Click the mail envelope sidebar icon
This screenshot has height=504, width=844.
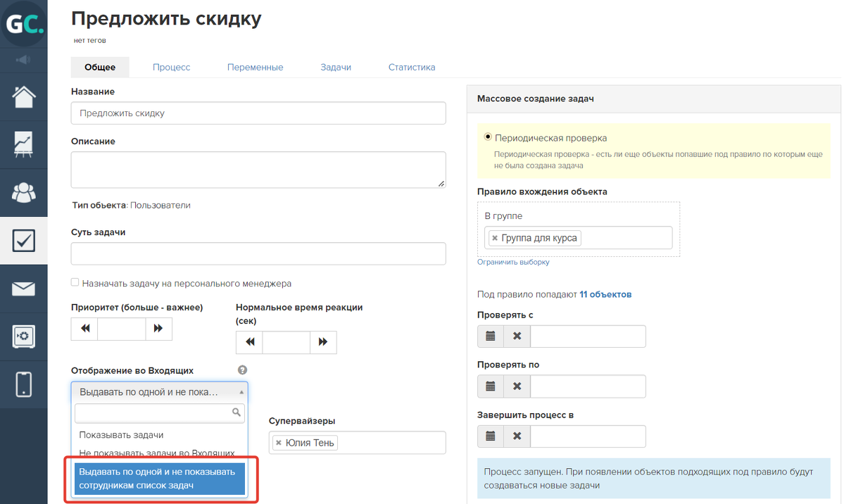[x=24, y=289]
